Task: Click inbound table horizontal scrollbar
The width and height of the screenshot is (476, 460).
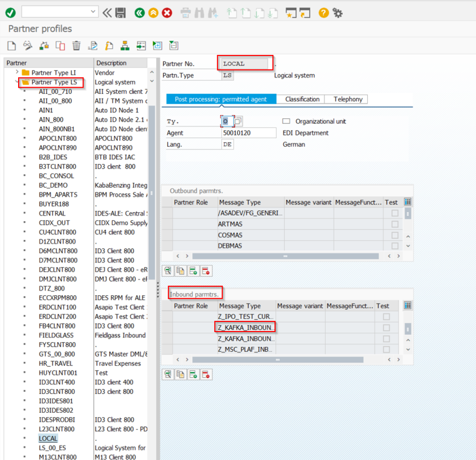Action: pos(278,360)
